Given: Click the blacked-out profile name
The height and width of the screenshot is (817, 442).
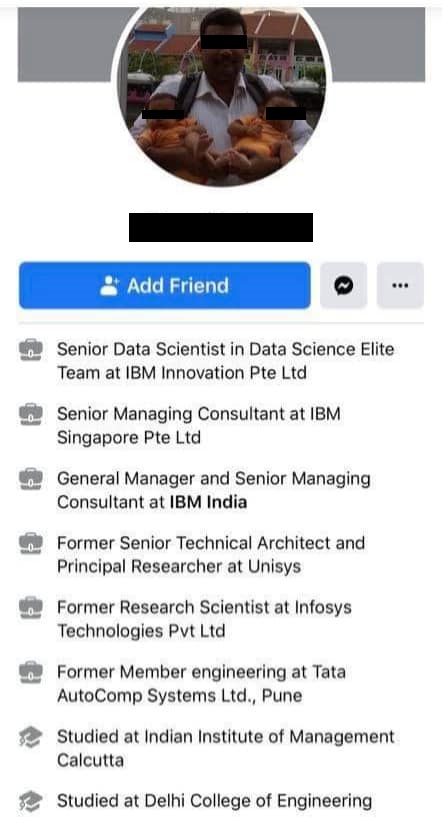Looking at the screenshot, I should click(221, 227).
